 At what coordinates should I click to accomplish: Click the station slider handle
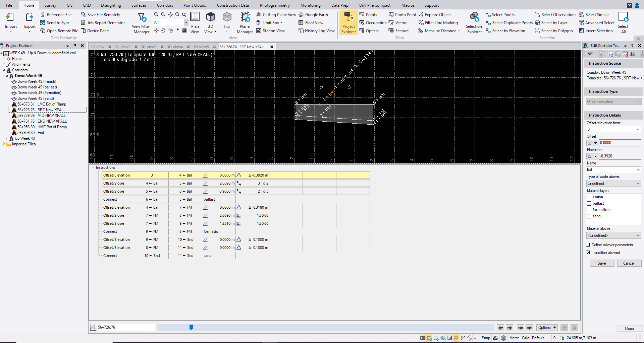coord(191,327)
